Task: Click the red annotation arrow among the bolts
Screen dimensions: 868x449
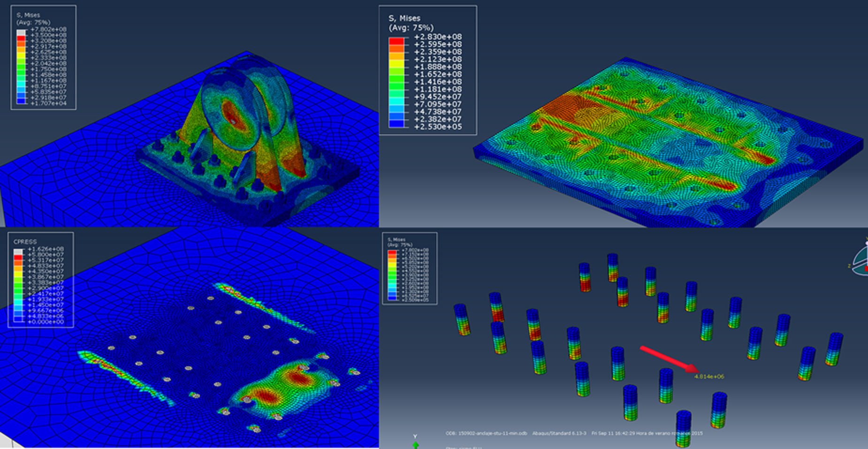Action: pos(670,359)
